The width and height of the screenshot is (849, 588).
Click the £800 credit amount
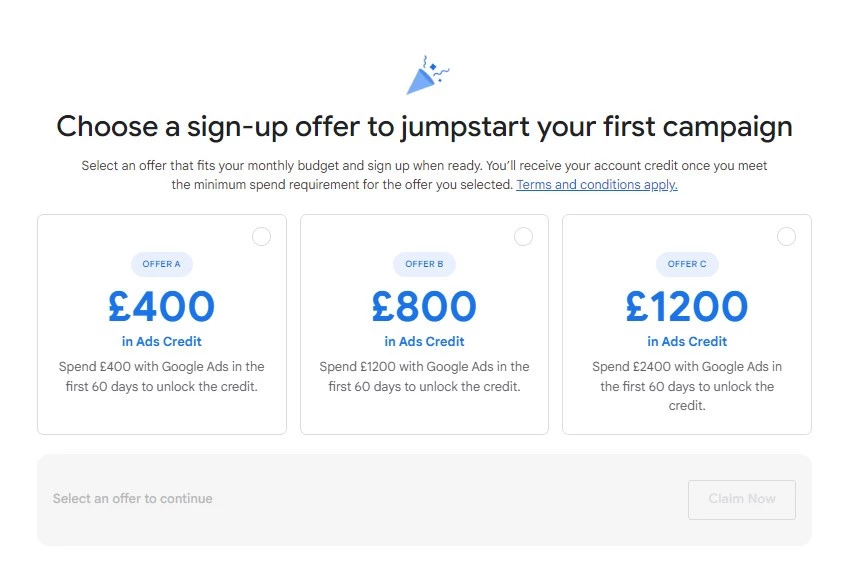coord(424,306)
